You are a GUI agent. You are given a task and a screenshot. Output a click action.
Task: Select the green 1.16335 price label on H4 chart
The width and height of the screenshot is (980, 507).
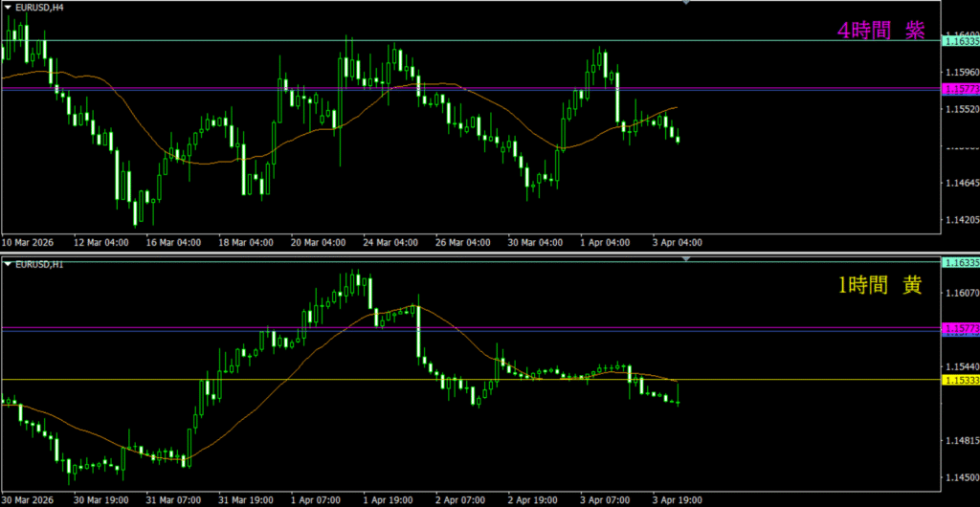960,41
